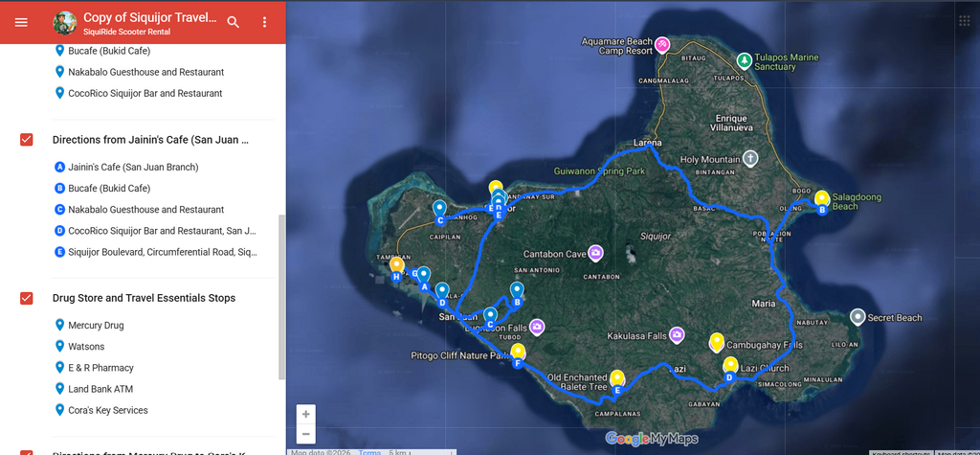Click the search magnifier icon
980x455 pixels.
coord(234,23)
